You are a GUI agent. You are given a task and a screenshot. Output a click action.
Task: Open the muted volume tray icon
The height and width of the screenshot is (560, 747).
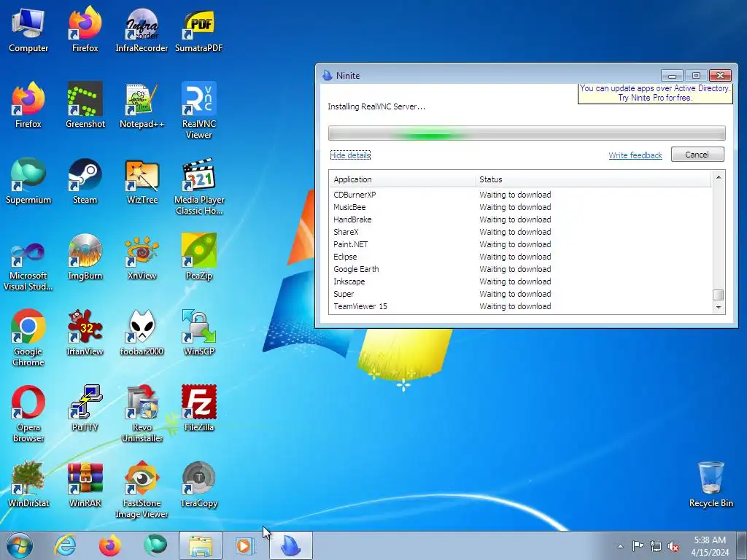(673, 546)
